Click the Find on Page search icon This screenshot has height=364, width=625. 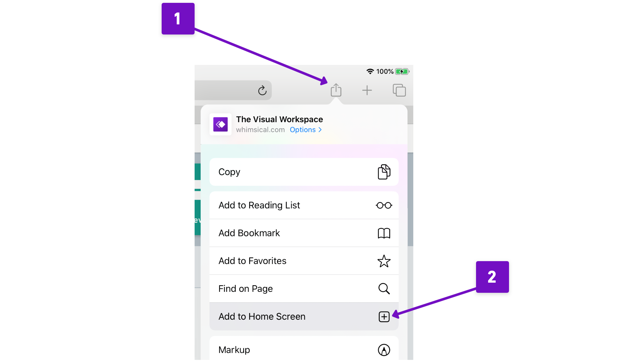point(384,288)
